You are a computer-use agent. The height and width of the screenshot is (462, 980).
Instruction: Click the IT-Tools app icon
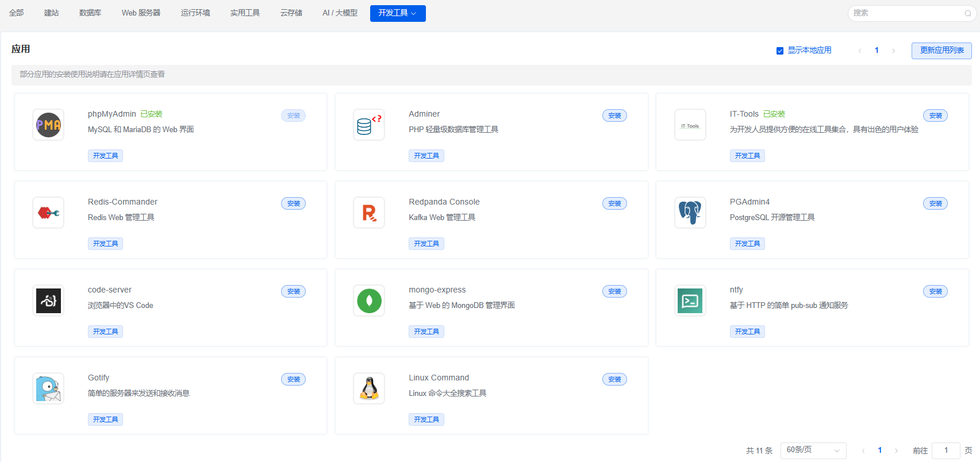point(690,125)
